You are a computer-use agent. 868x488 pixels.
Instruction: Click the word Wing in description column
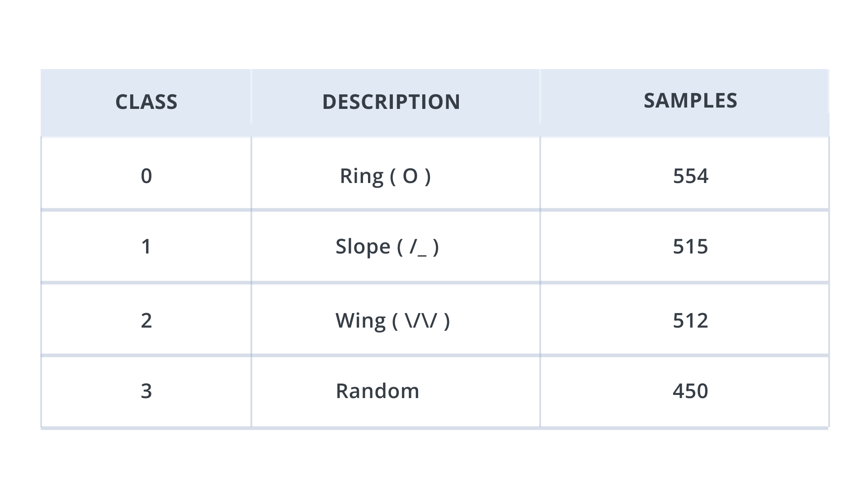coord(360,320)
